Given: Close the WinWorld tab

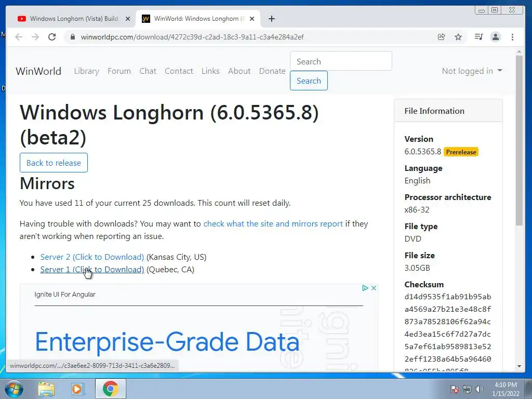Looking at the screenshot, I should point(252,19).
